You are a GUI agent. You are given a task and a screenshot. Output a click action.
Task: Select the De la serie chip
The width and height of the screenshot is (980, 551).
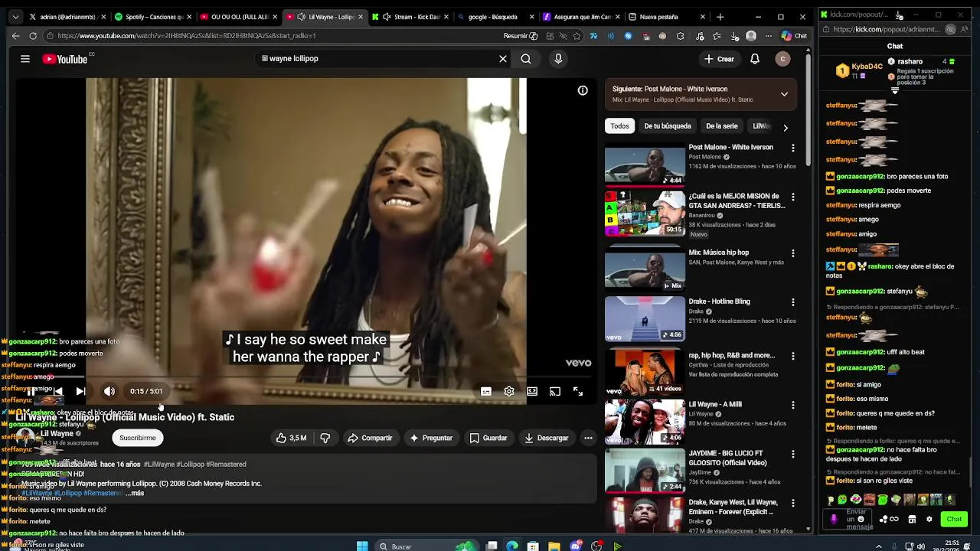click(x=722, y=126)
